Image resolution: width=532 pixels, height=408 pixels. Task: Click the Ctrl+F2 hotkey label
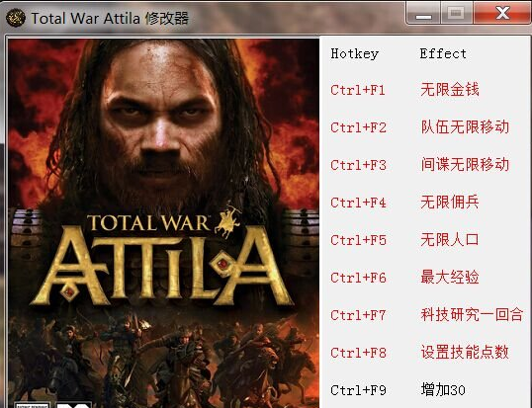[x=358, y=127]
